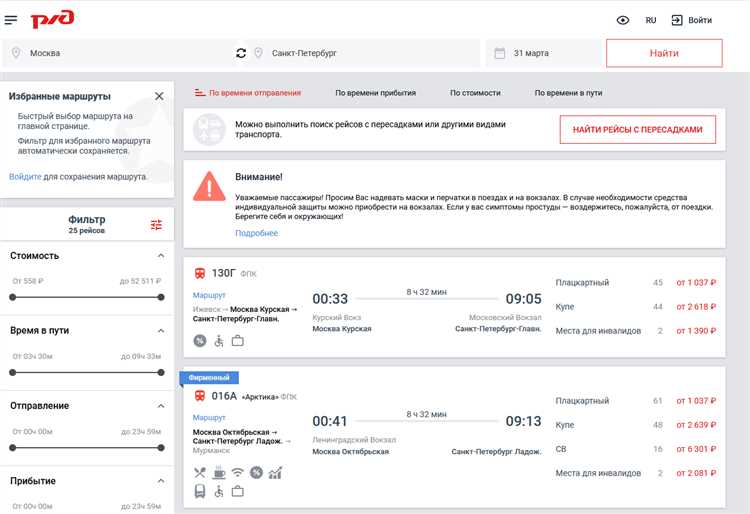Switch language via RU selector

651,20
